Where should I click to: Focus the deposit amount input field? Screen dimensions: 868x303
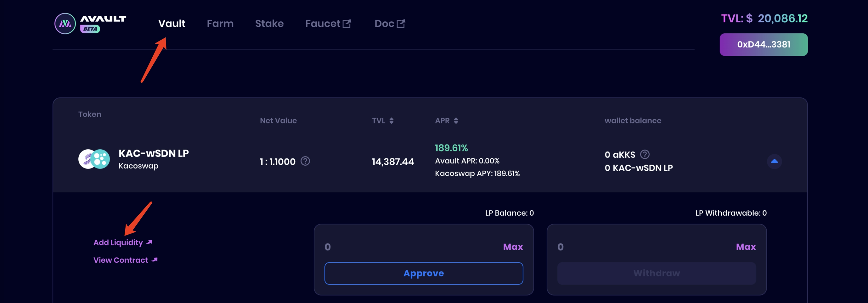click(x=404, y=247)
